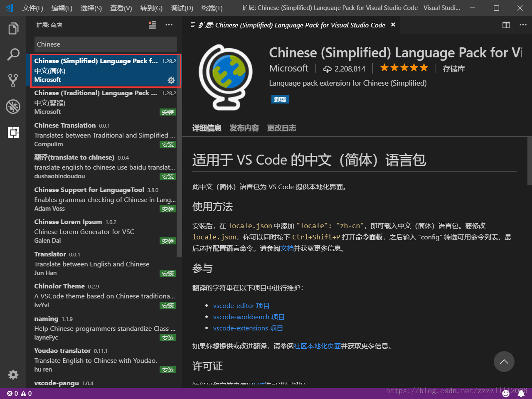Screen dimensions: 532x399
Task: Open the 查看(V) menu
Action: (x=121, y=8)
